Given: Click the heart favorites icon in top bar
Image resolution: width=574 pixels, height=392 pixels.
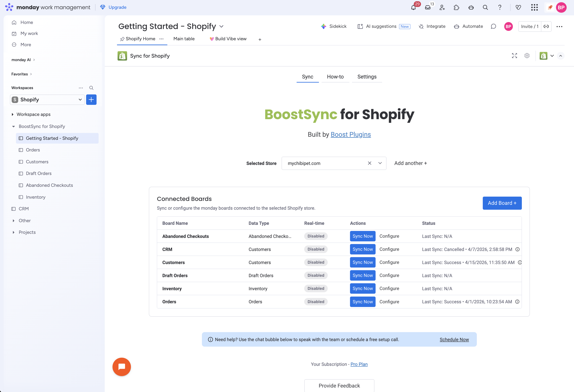Looking at the screenshot, I should pos(518,7).
